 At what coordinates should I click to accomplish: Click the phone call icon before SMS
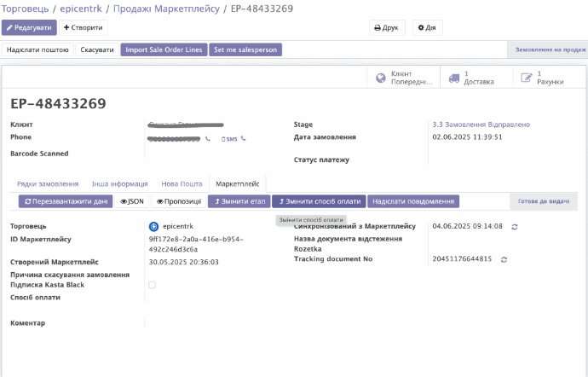click(208, 138)
